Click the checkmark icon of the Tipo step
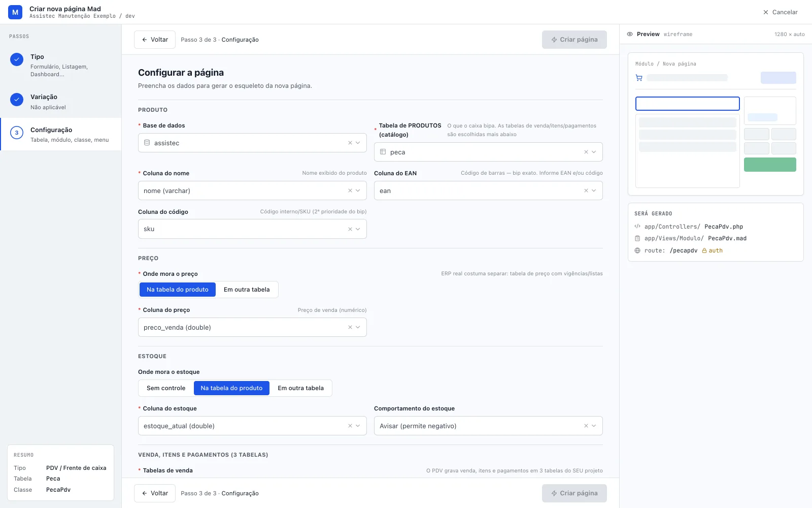Viewport: 812px width, 508px height. coord(17,59)
